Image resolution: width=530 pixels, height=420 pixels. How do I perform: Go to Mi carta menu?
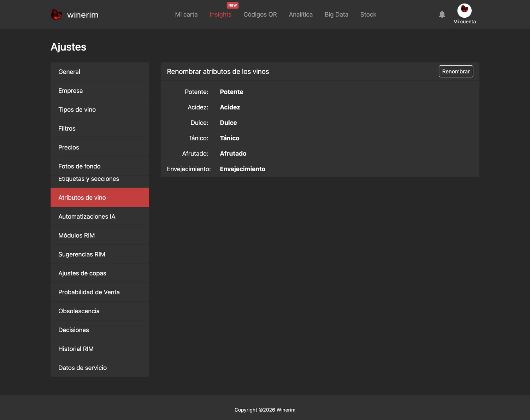[x=186, y=14]
